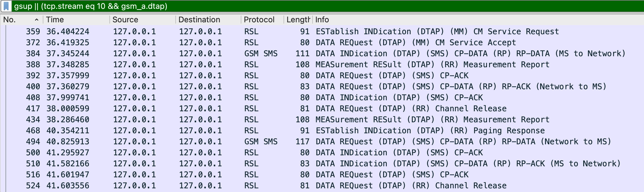The width and height of the screenshot is (644, 192).
Task: Select packet 524 Channel Release row
Action: [411, 186]
